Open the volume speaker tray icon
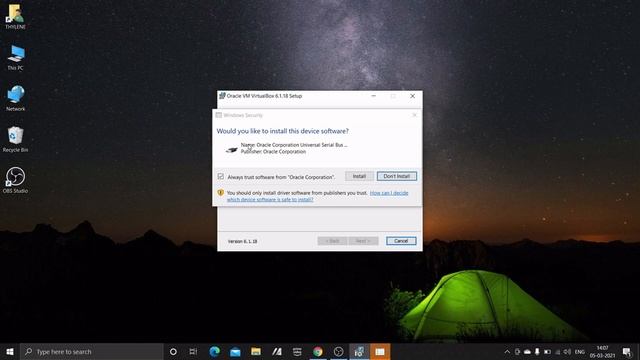This screenshot has height=360, width=640. coord(567,351)
